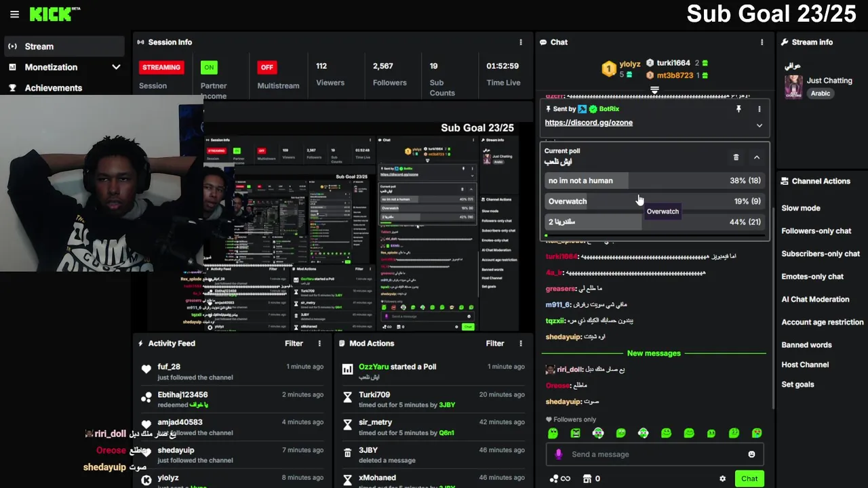Open the discord.gg/ozone link
Screen dimensions: 868x488
tap(589, 123)
